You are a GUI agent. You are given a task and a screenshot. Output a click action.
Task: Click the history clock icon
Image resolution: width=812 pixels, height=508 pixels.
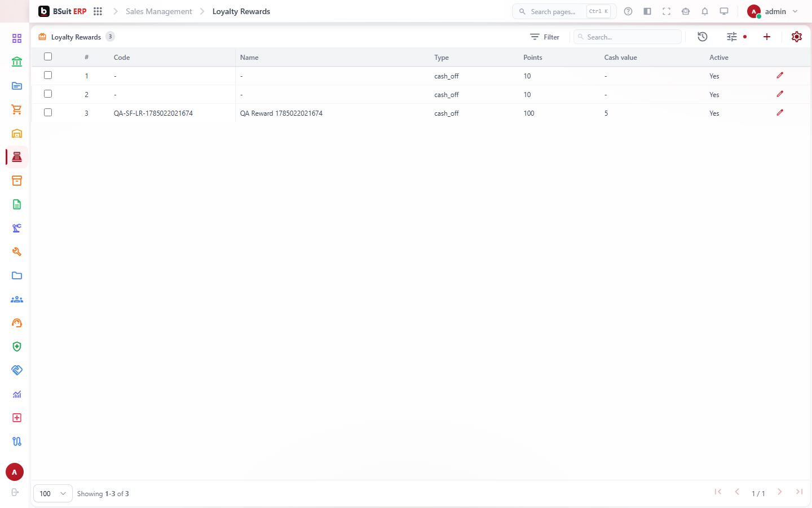(702, 37)
